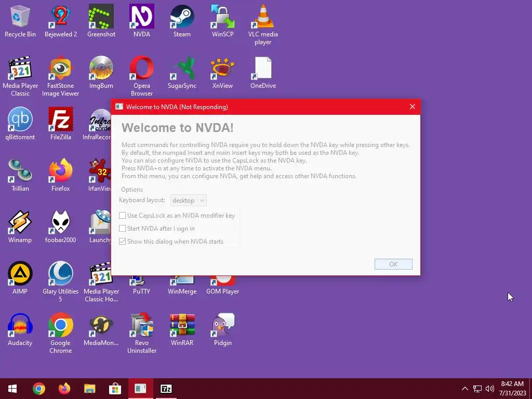Click the Google Chrome desktop shortcut

click(61, 333)
